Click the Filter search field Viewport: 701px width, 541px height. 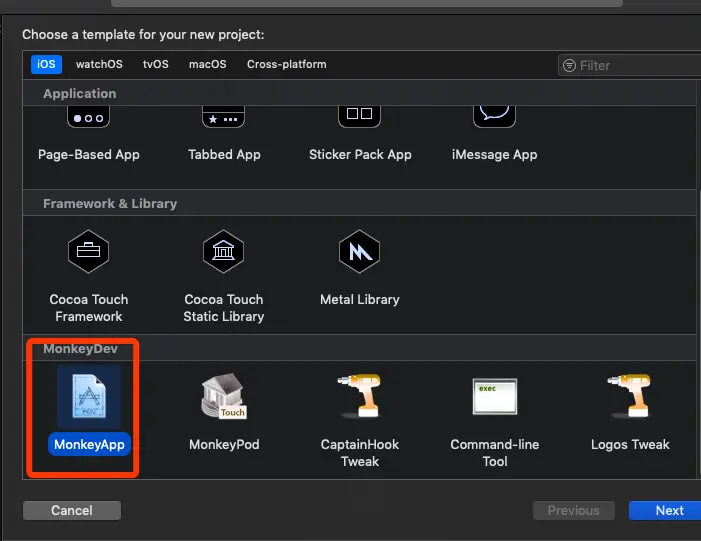pos(629,65)
